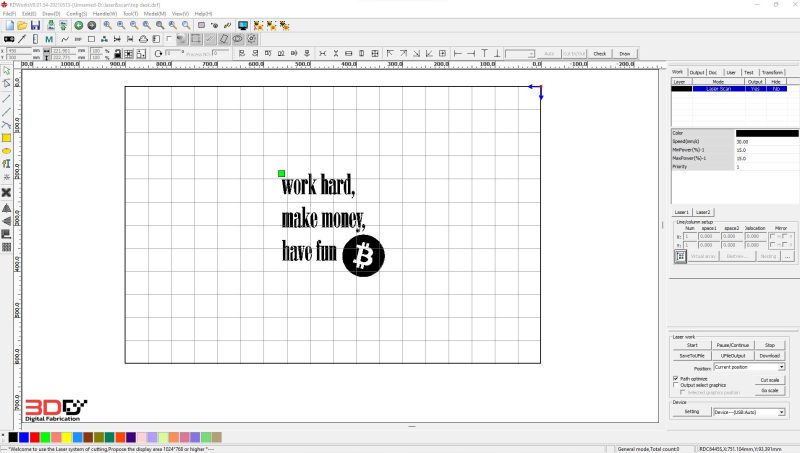Screen dimensions: 800x453
Task: Click the Bezier curve tool in left toolbar
Action: [x=6, y=124]
